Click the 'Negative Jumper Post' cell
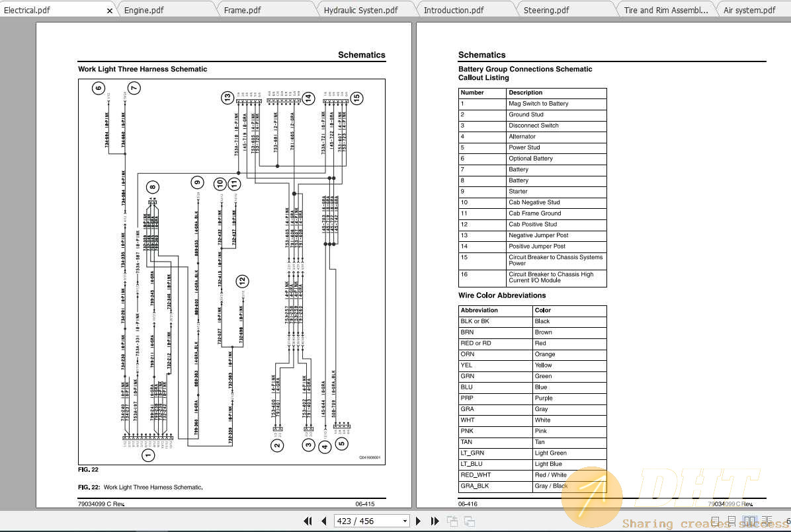The width and height of the screenshot is (791, 532). (556, 235)
